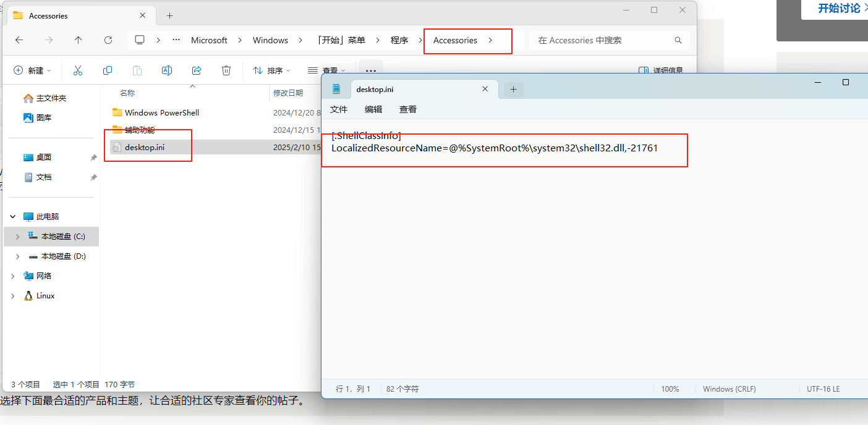
Task: Open the 排序 sort dropdown
Action: [x=271, y=70]
